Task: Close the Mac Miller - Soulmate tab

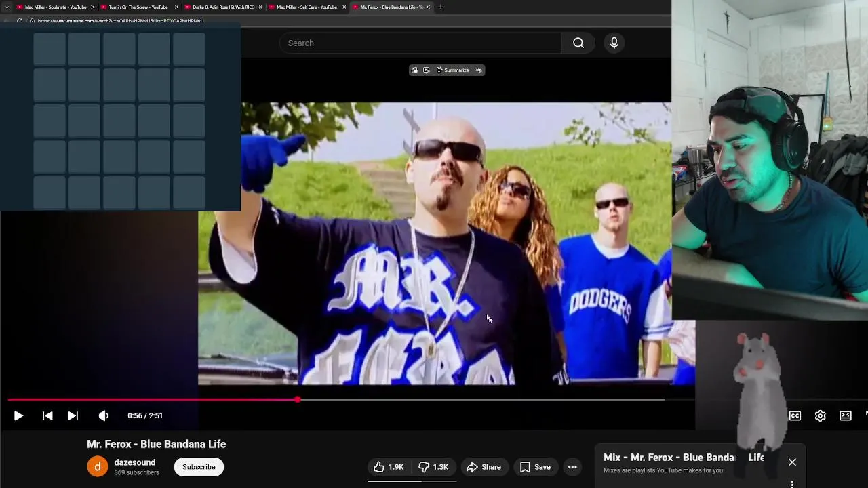Action: pos(93,7)
